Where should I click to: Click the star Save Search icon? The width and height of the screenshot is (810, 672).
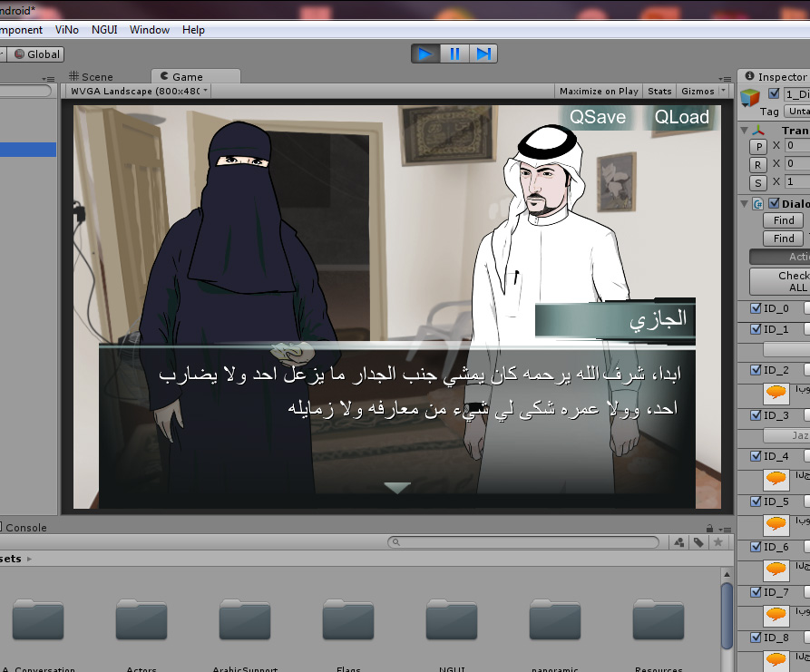[x=718, y=542]
